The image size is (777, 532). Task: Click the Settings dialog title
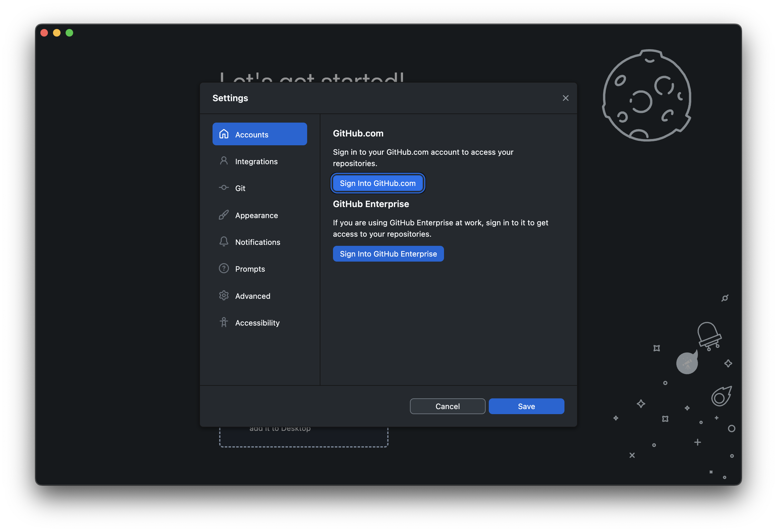pyautogui.click(x=230, y=98)
